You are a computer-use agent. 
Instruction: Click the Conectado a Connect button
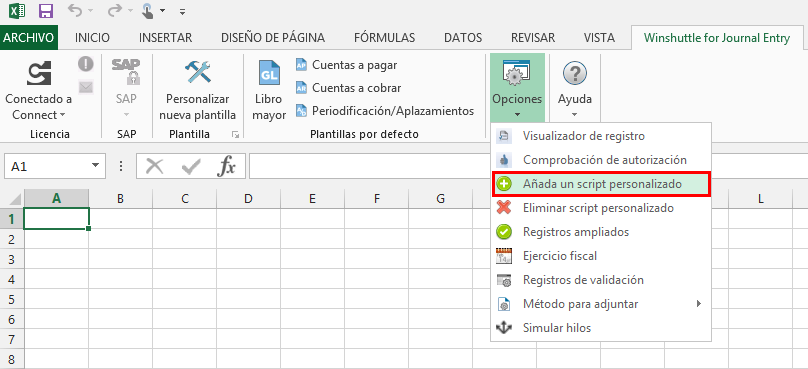point(39,90)
